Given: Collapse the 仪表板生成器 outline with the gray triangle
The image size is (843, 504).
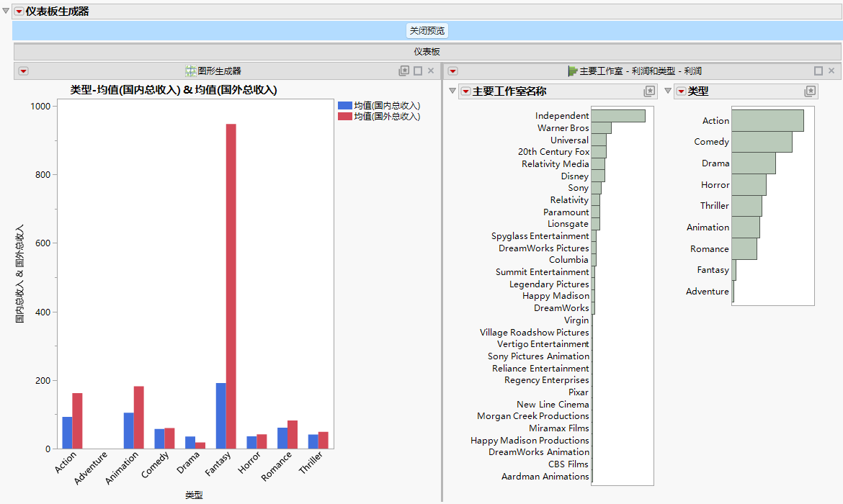Looking at the screenshot, I should 6,11.
